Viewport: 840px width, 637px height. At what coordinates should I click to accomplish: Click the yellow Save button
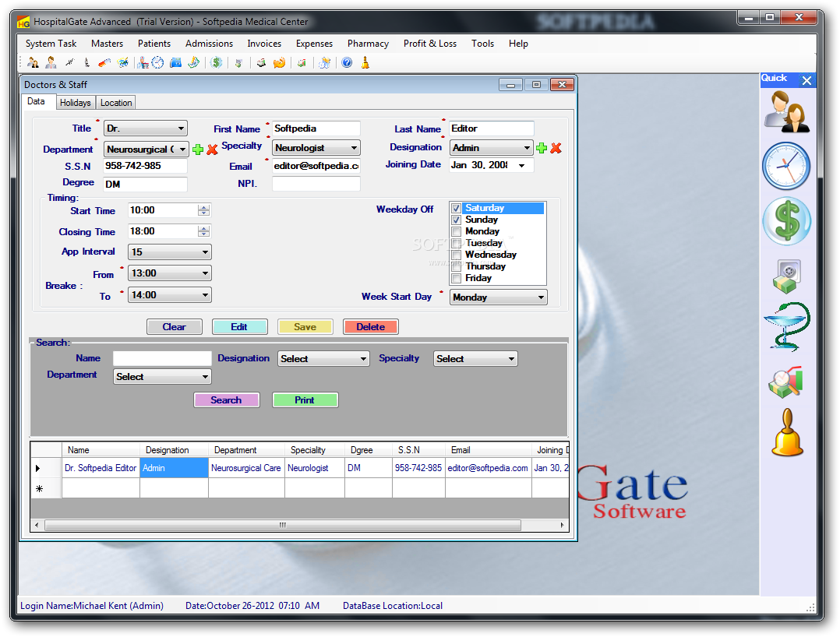pyautogui.click(x=305, y=327)
